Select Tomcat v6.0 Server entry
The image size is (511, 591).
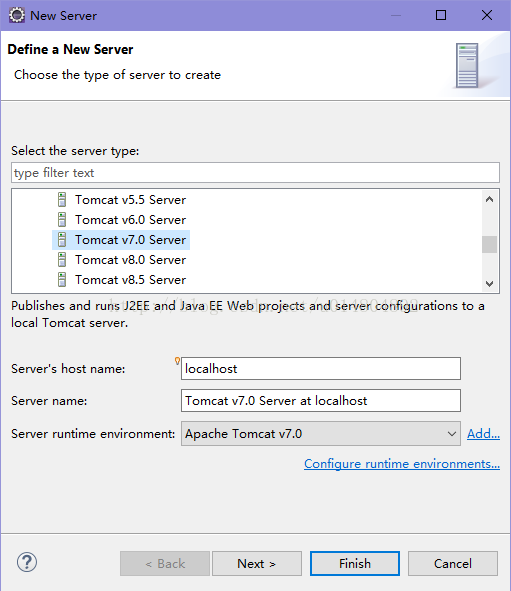click(x=130, y=220)
